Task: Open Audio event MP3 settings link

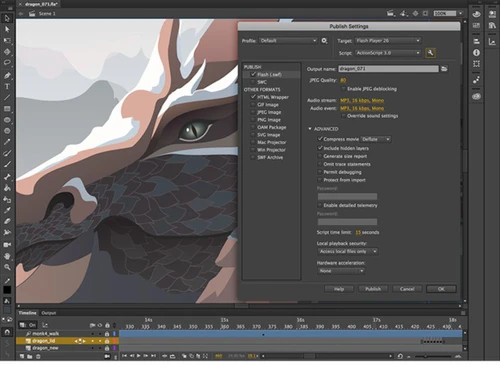Action: 362,108
